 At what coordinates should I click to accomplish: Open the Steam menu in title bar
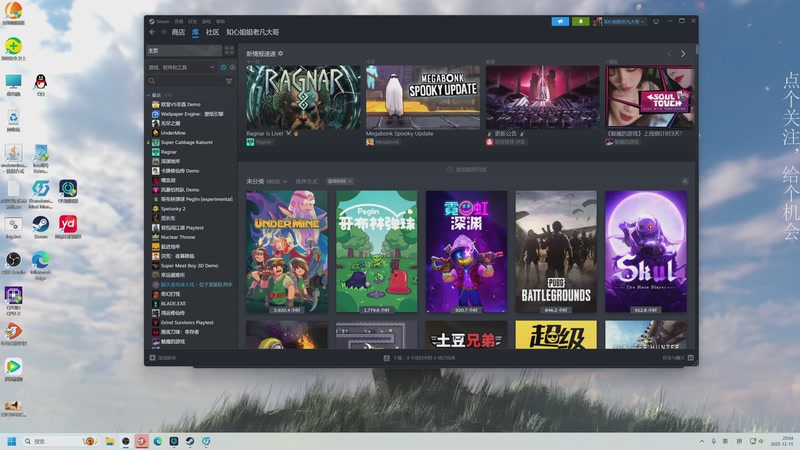(163, 21)
